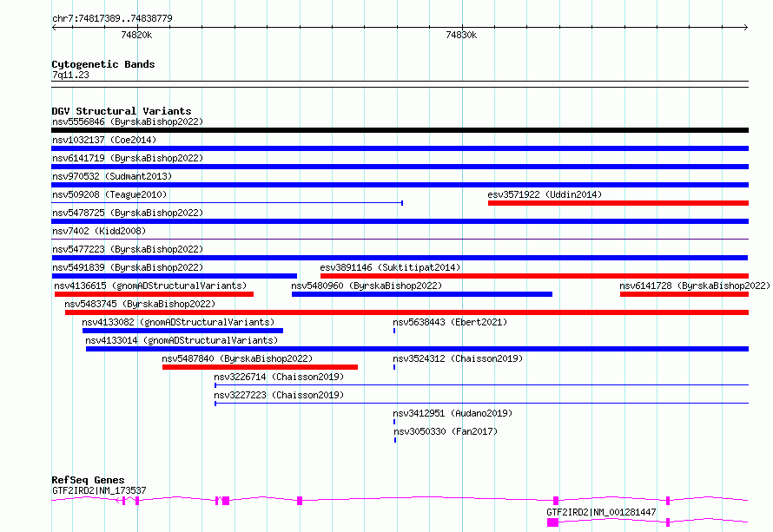Viewport: 773px width, 532px height.
Task: Click the red esv3891146 variant bar
Action: [534, 276]
